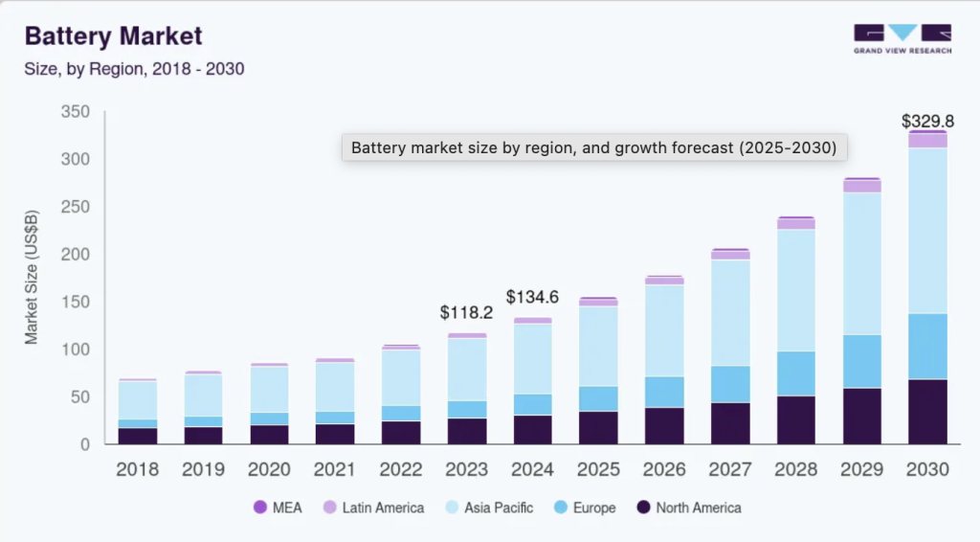This screenshot has width=980, height=542.
Task: Select the 2018 x-axis year label
Action: tap(139, 469)
